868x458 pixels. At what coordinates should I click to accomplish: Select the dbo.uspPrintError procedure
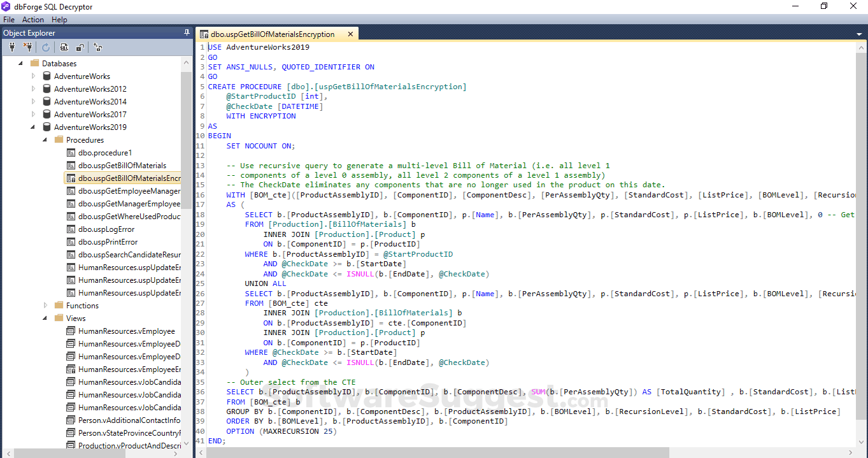[108, 241]
